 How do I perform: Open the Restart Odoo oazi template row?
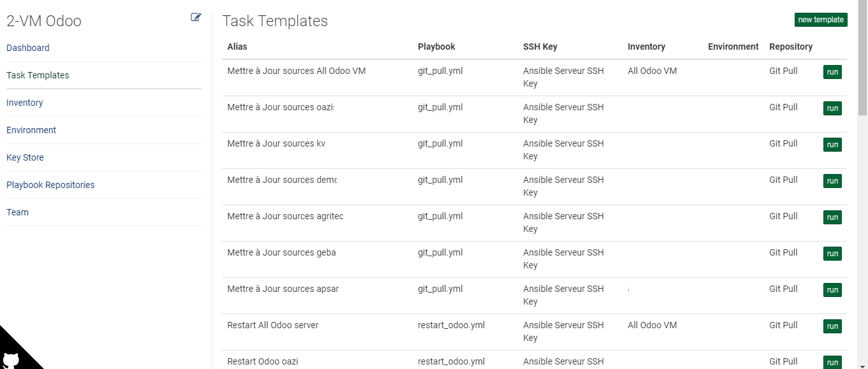click(x=534, y=360)
